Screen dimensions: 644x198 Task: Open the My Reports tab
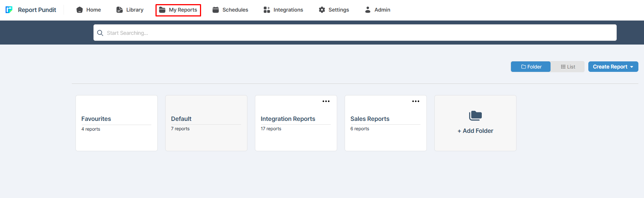[x=178, y=10]
